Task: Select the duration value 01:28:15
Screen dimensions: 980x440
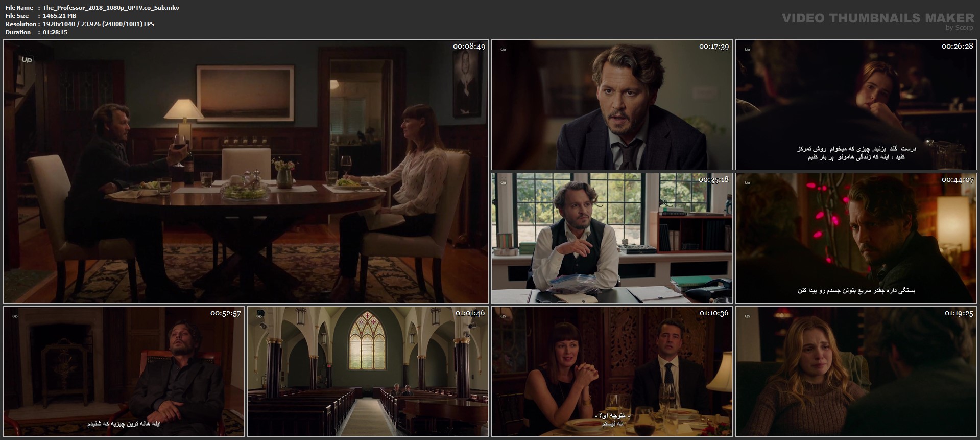Action: (x=55, y=32)
